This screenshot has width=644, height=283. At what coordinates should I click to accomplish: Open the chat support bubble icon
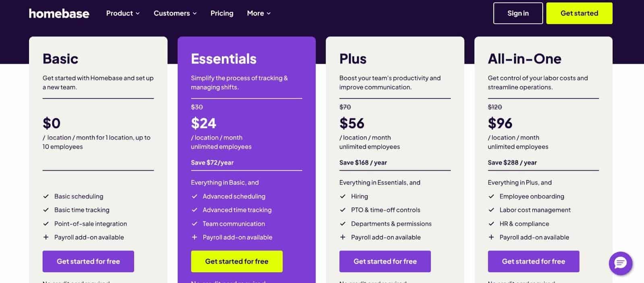[x=620, y=263]
